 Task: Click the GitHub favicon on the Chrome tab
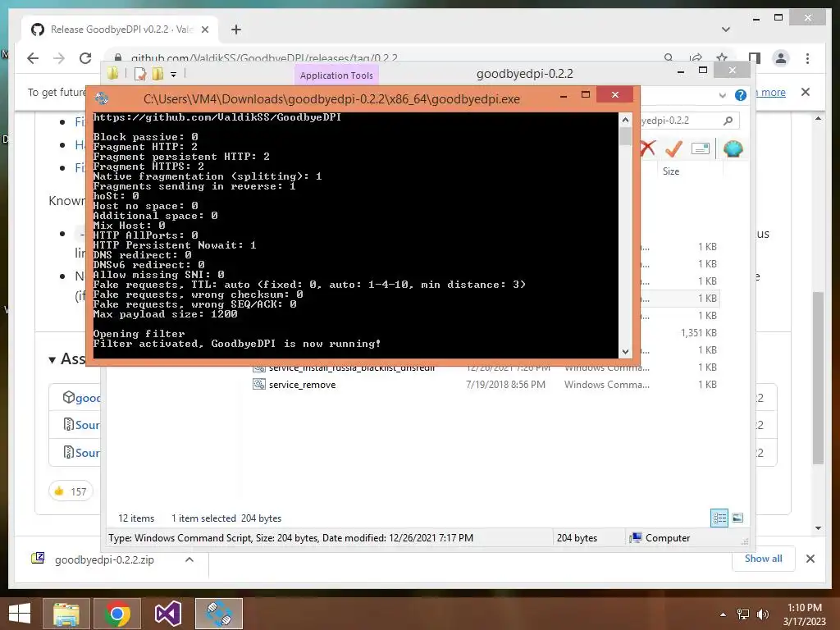38,30
